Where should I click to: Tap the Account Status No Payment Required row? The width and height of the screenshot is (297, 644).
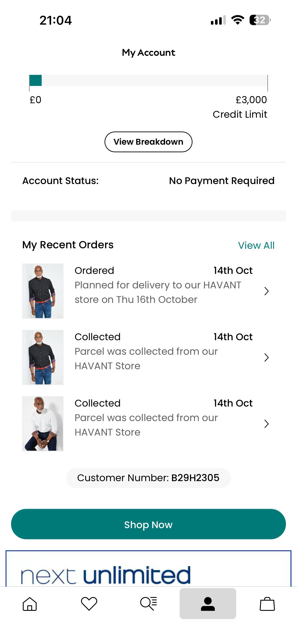[148, 181]
